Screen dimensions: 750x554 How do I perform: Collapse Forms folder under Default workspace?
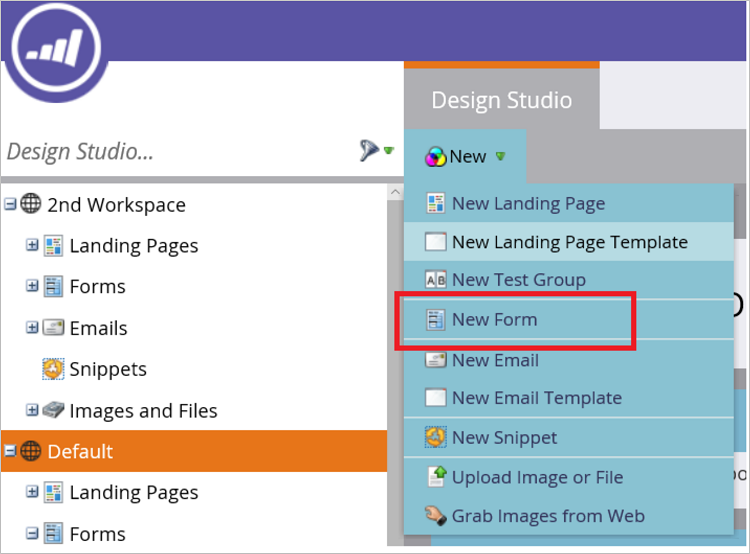(32, 534)
